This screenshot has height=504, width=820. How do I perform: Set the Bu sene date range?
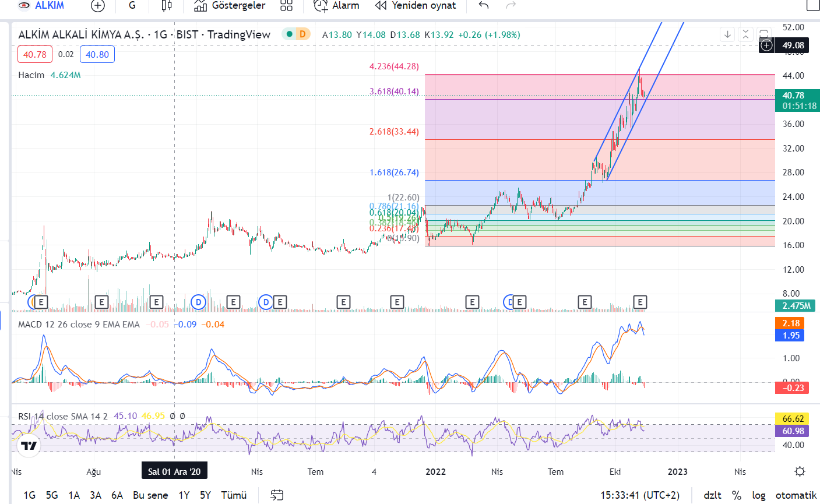coord(150,495)
